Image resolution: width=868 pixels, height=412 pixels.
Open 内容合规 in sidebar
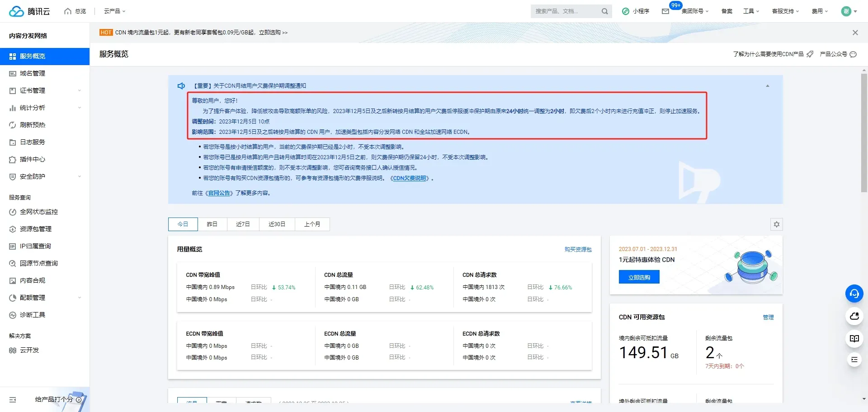(x=45, y=280)
